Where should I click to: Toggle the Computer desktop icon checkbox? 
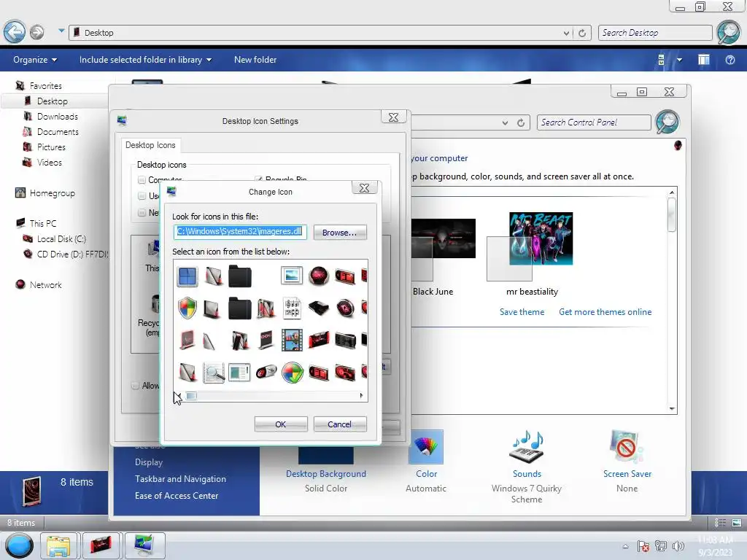click(x=142, y=180)
